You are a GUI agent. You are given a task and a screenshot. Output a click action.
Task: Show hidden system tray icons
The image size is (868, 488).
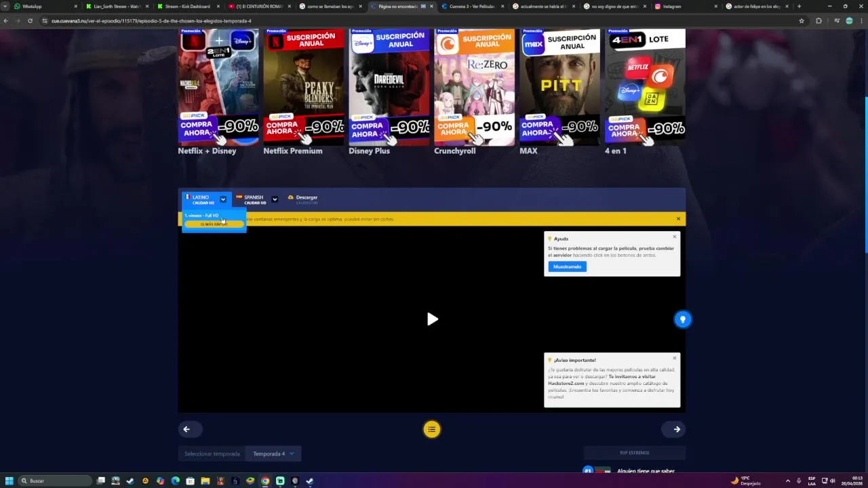pyautogui.click(x=787, y=481)
